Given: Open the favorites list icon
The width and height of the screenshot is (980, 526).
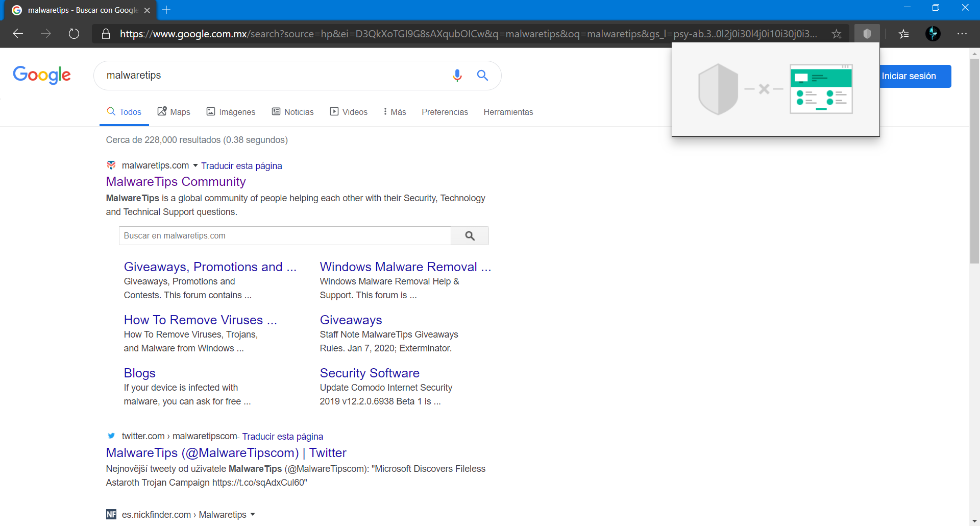Looking at the screenshot, I should pos(903,34).
